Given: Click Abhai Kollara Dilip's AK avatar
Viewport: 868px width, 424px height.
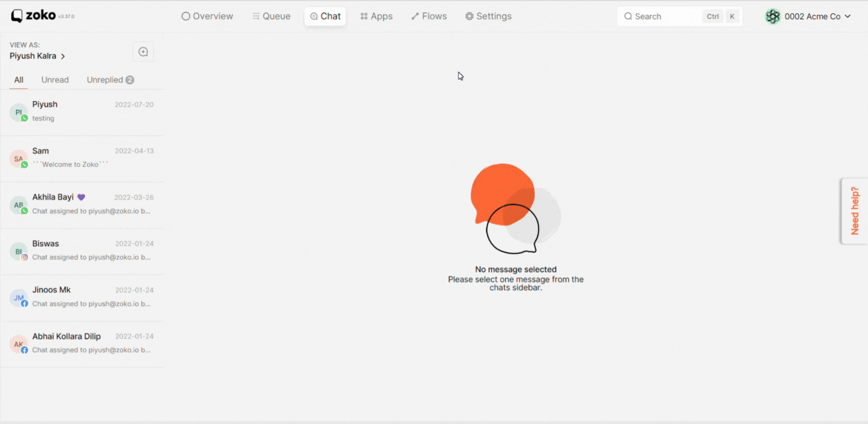Looking at the screenshot, I should coord(19,344).
